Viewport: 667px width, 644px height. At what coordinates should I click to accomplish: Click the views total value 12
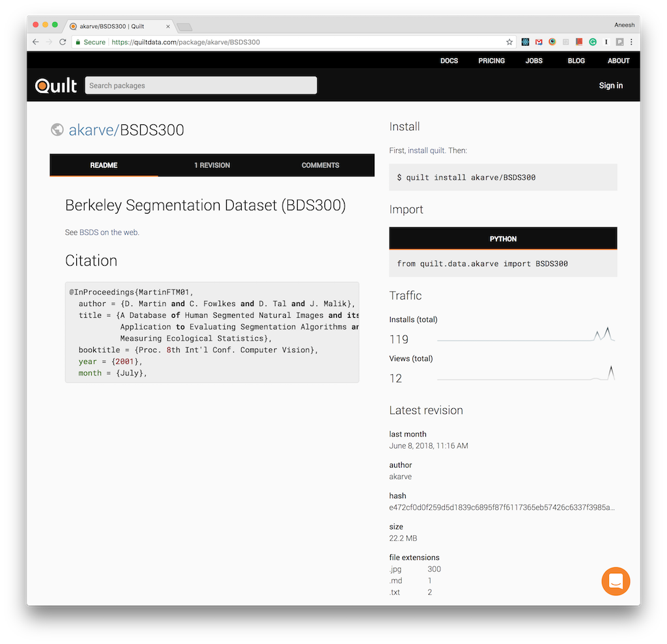click(395, 378)
